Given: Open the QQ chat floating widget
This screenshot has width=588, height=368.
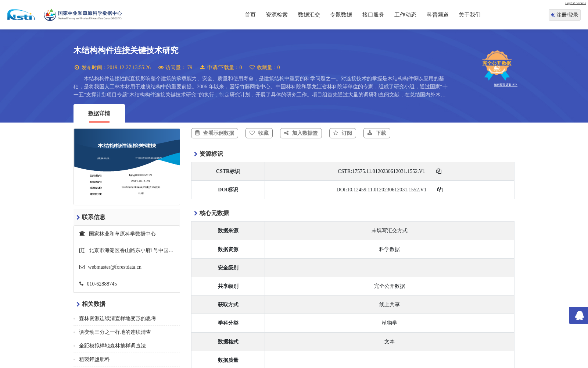Looking at the screenshot, I should point(579,315).
